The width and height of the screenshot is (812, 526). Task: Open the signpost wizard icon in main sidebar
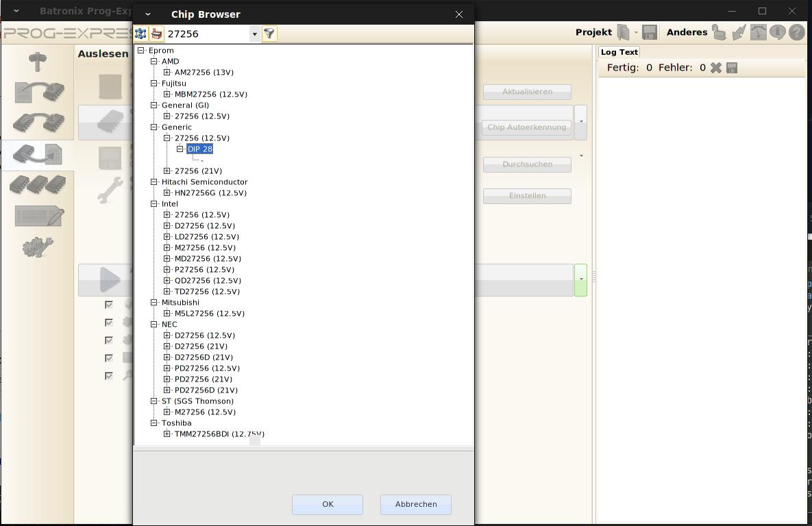(x=37, y=61)
